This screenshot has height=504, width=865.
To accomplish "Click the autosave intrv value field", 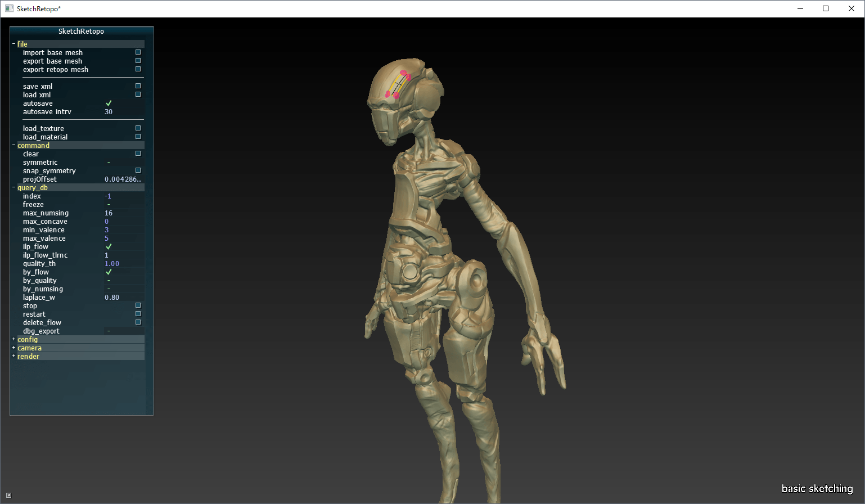I will [x=108, y=111].
